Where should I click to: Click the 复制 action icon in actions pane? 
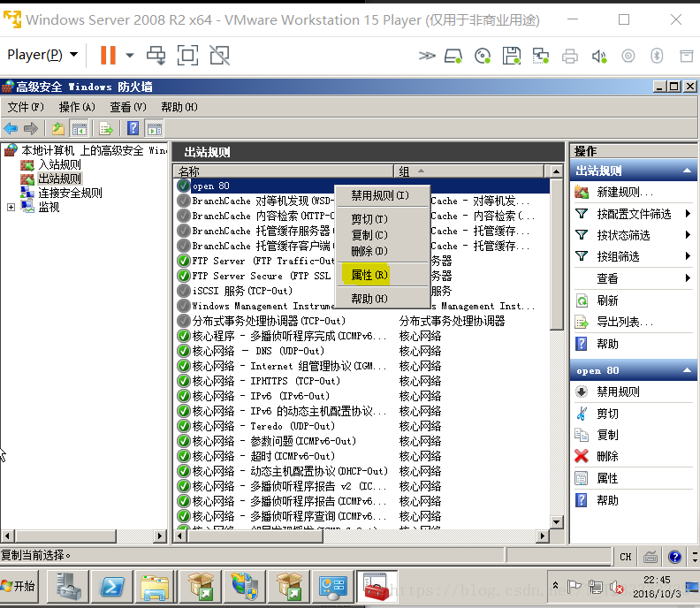click(582, 435)
